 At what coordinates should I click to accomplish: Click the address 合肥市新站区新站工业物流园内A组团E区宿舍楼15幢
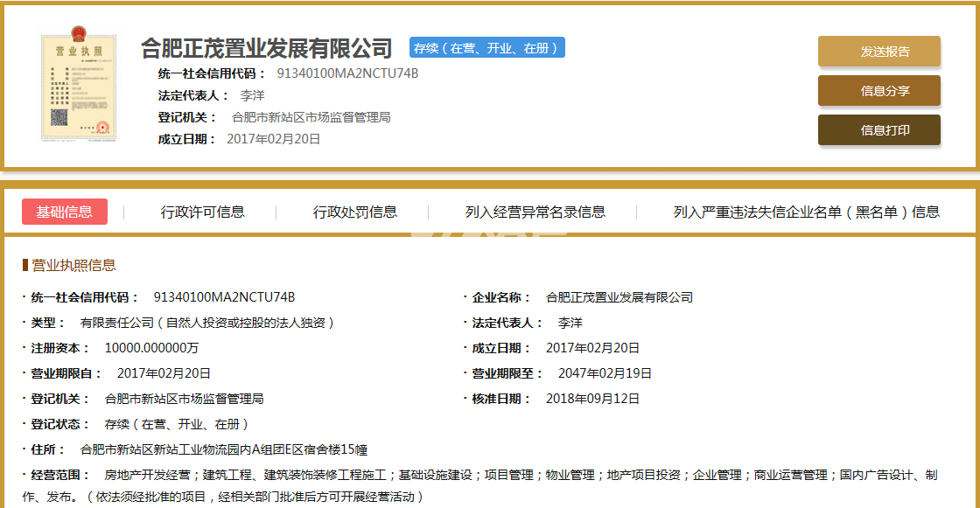[x=224, y=450]
